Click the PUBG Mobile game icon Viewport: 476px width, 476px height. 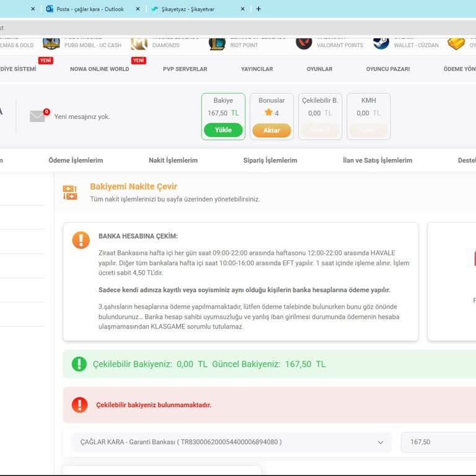(x=51, y=43)
